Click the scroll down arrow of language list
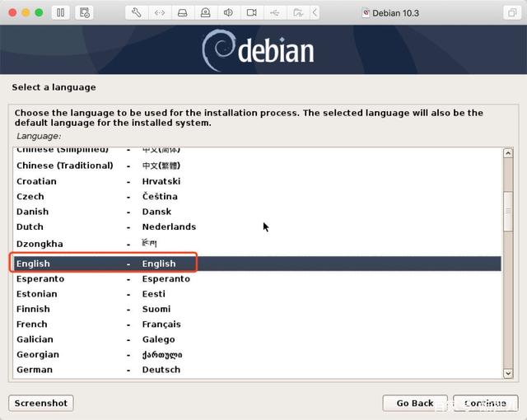Viewport: 527px width, 420px height. coord(508,373)
